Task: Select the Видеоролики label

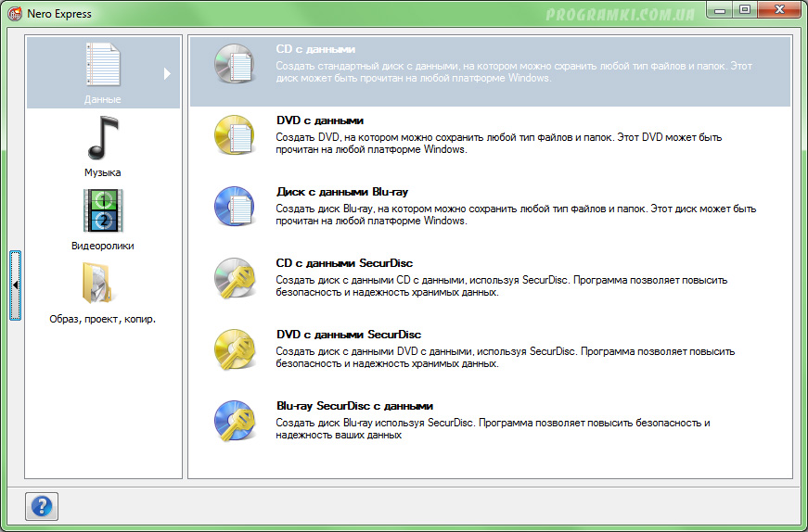Action: coord(103,246)
